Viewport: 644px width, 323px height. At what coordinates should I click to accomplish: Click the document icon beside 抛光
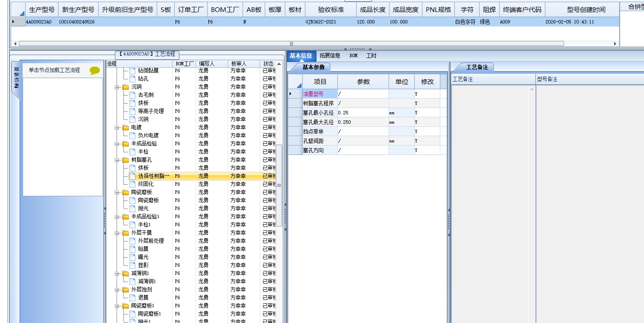point(132,209)
